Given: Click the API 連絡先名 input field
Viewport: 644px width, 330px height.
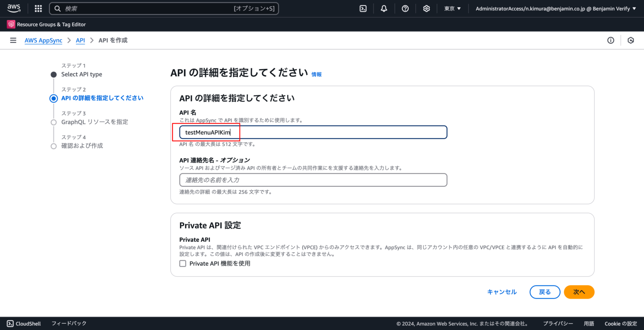Looking at the screenshot, I should click(x=313, y=180).
